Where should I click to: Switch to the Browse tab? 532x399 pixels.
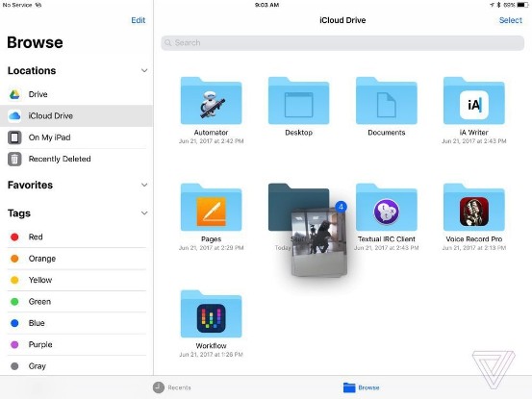(x=362, y=387)
